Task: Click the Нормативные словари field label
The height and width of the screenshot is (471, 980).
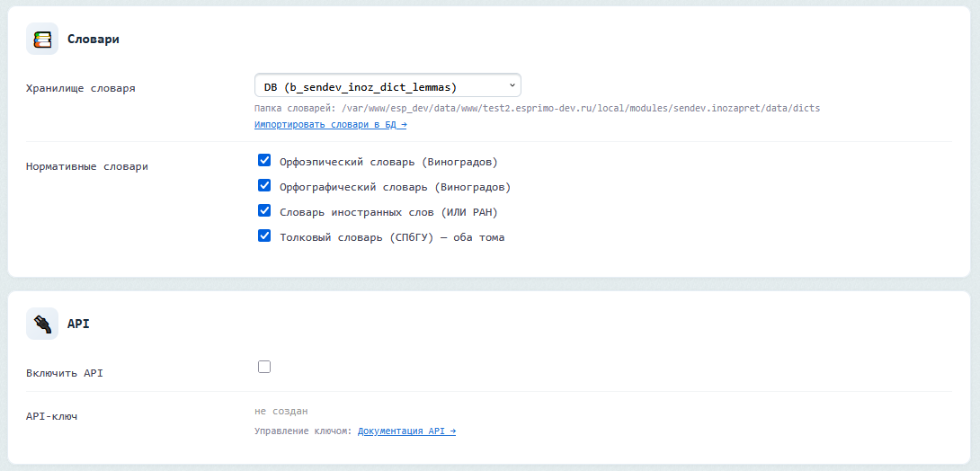Action: (87, 166)
